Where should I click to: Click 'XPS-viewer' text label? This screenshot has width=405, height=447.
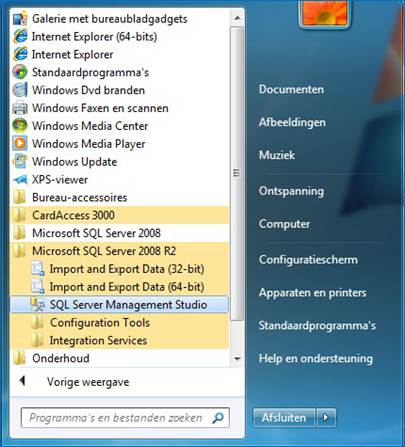coord(60,180)
